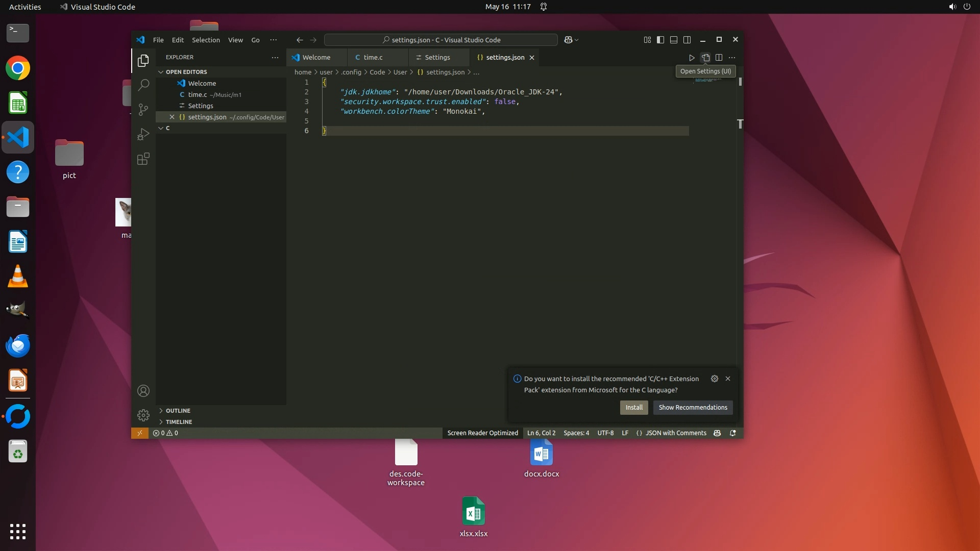
Task: Open the Extensions view icon
Action: 143,159
